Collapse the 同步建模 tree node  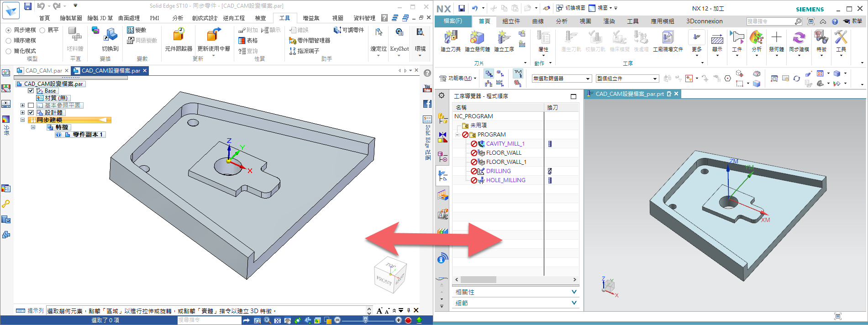pyautogui.click(x=22, y=120)
